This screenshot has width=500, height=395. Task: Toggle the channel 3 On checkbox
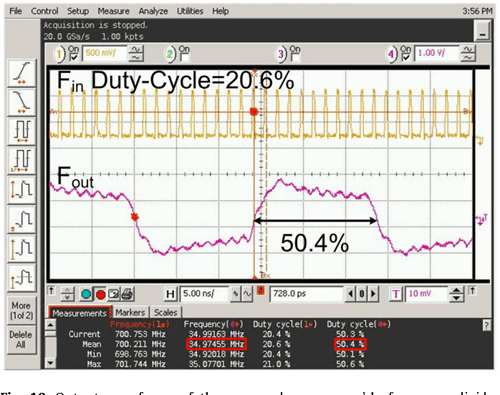[295, 58]
